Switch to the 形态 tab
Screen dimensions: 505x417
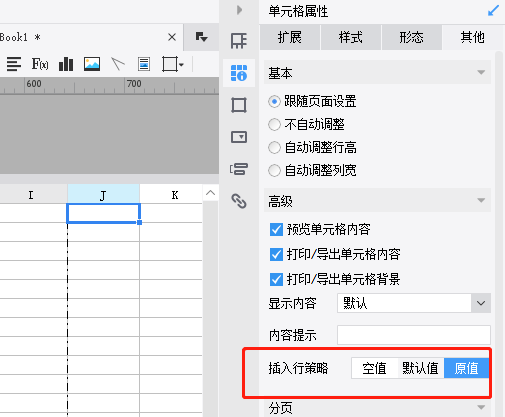point(412,37)
